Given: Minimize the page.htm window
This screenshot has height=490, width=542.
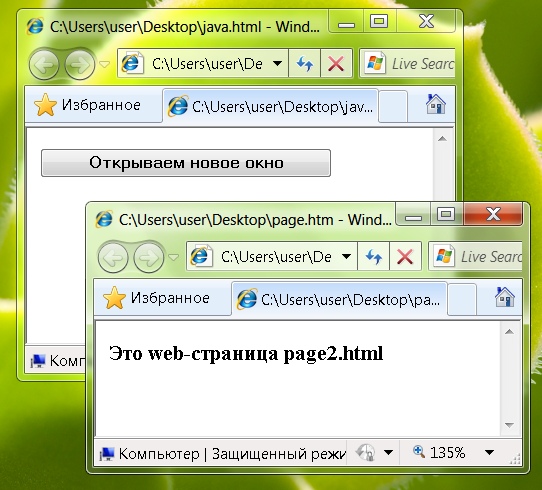Looking at the screenshot, I should [413, 215].
